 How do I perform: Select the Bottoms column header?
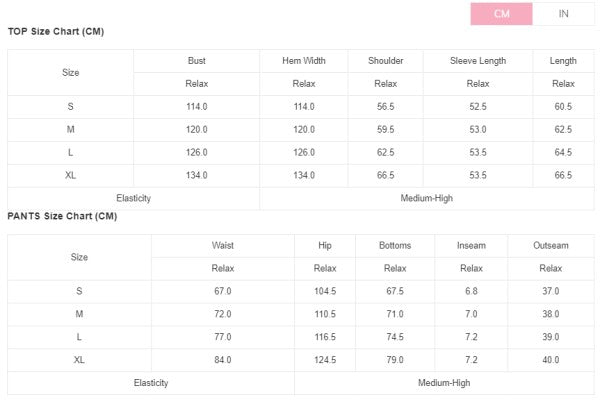(x=395, y=245)
